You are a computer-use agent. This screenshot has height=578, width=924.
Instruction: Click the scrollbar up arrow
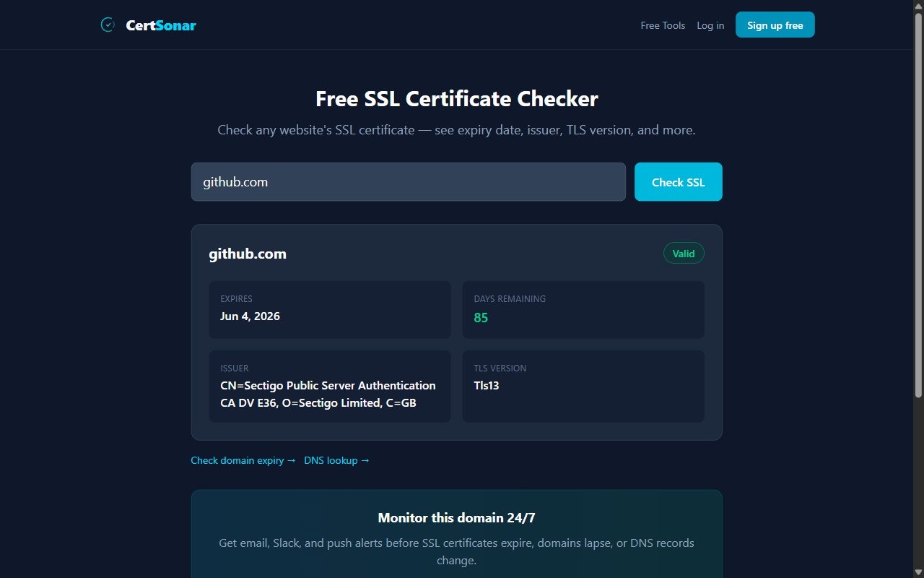click(x=918, y=5)
